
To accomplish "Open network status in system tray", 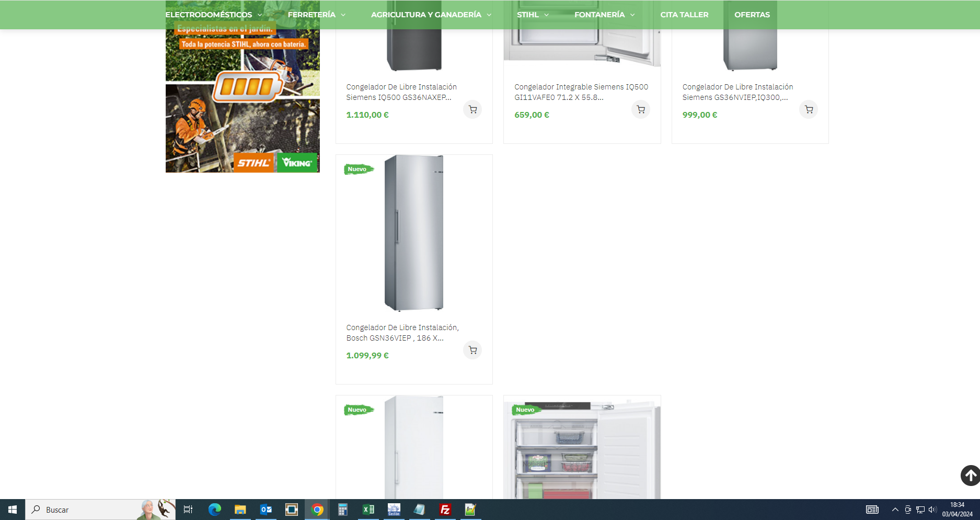I will [920, 510].
